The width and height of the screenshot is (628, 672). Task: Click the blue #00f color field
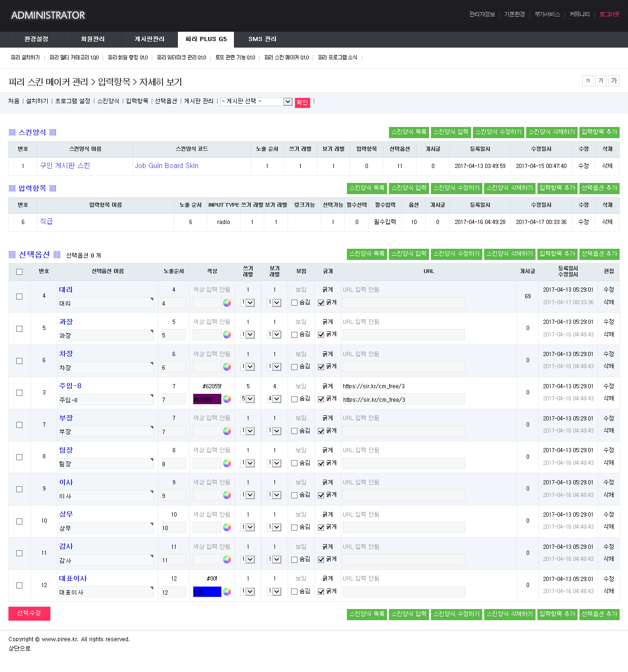pyautogui.click(x=207, y=592)
